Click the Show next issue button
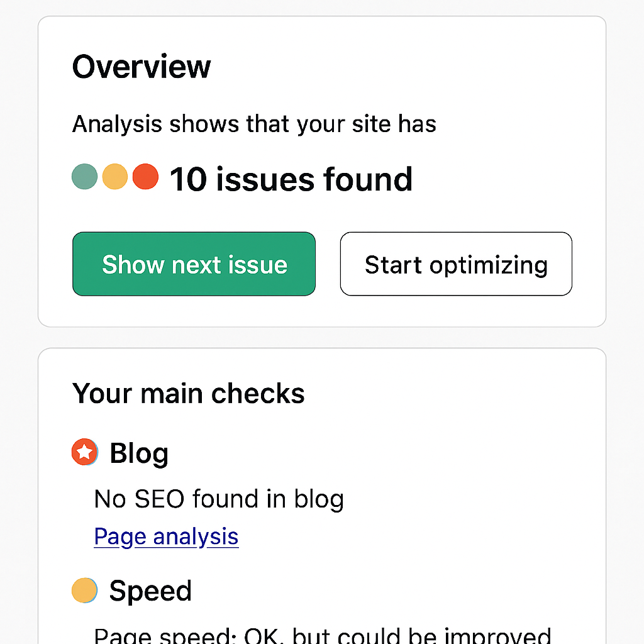644x644 pixels. pyautogui.click(x=194, y=264)
